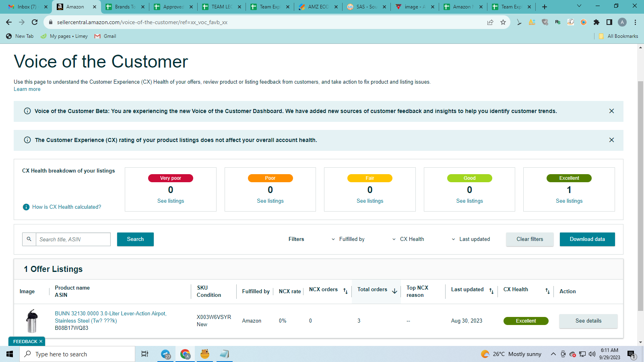This screenshot has height=362, width=644.
Task: Open the TunnelBear app in taskbar
Action: click(x=205, y=354)
